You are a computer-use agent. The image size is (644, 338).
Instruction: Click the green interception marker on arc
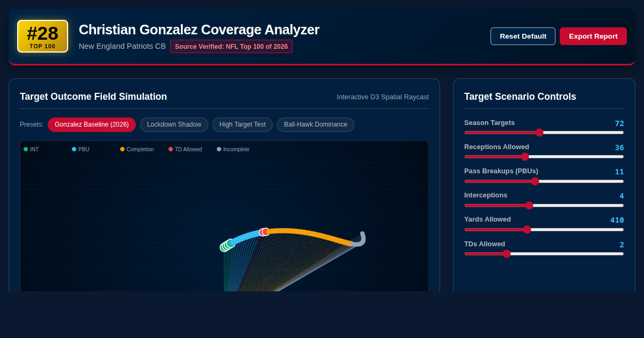click(x=231, y=243)
